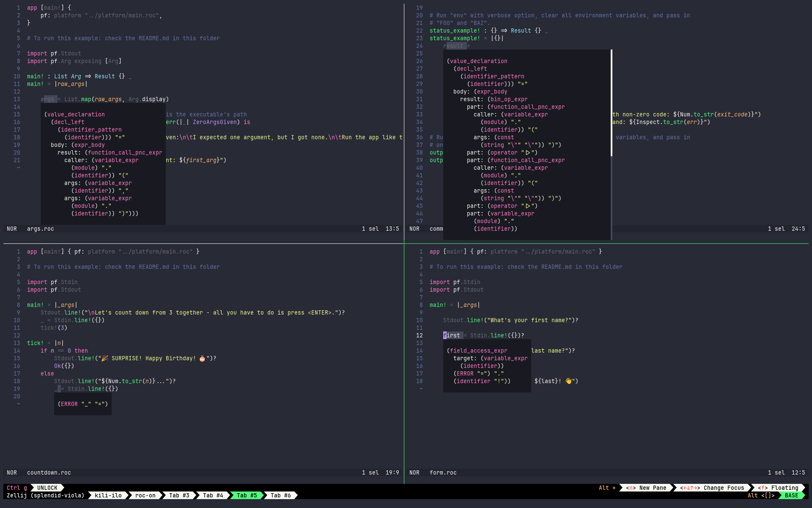Screen dimensions: 812x508
Task: Click 'main! = |_args|' in form.roc
Action: [455, 305]
